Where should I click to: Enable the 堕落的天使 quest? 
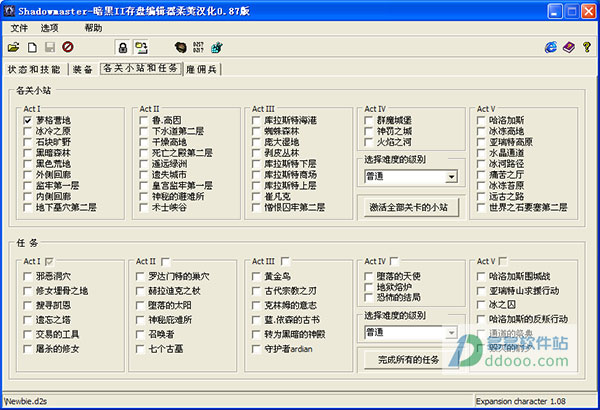pos(369,276)
